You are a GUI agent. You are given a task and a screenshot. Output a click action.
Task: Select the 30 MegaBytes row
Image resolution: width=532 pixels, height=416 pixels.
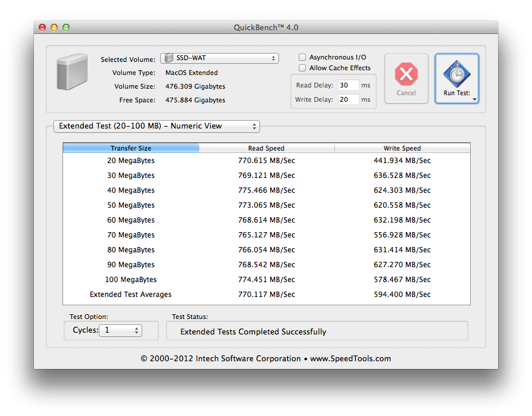click(x=267, y=176)
